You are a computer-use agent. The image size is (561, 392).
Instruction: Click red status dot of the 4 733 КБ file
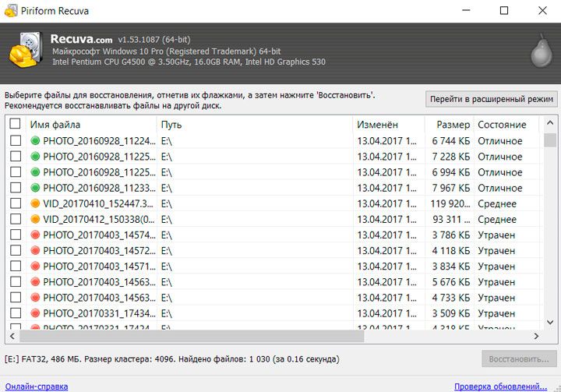[35, 298]
